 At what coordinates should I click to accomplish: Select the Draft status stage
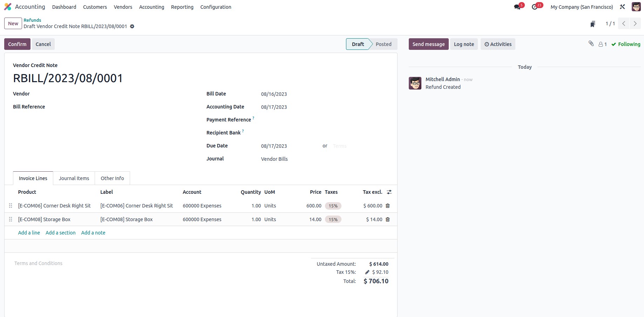click(358, 44)
